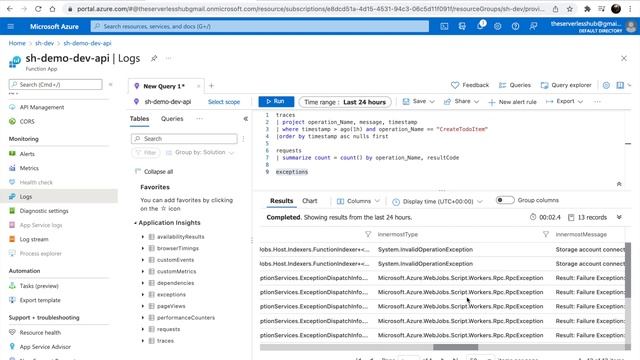The image size is (640, 360).
Task: Open the Azure portal hamburger menu
Action: pos(11,27)
